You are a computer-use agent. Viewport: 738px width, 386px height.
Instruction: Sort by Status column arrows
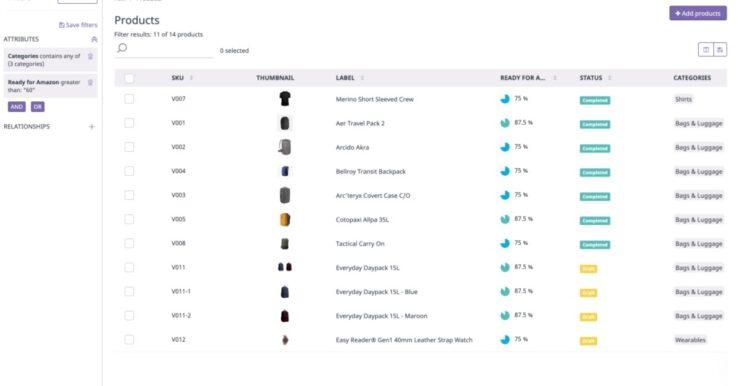pos(610,78)
